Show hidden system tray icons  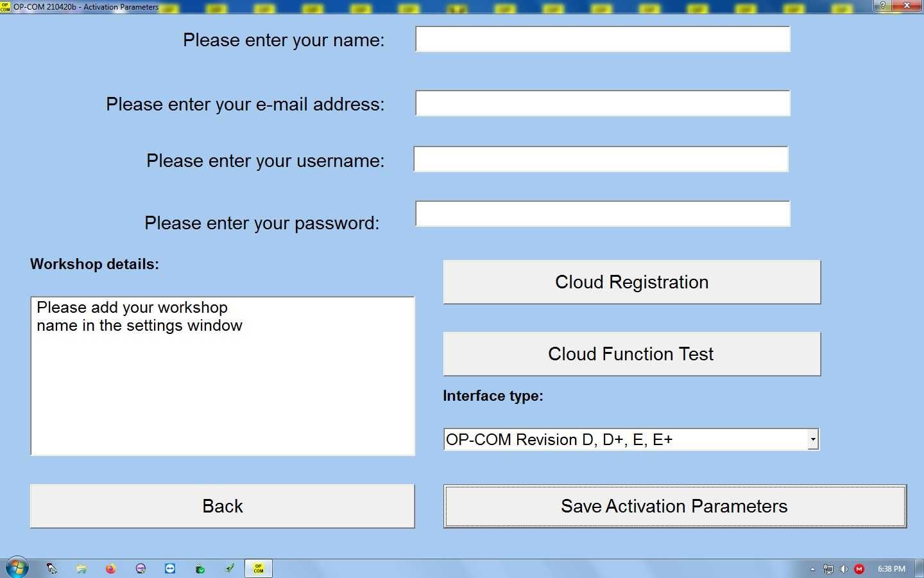(812, 569)
